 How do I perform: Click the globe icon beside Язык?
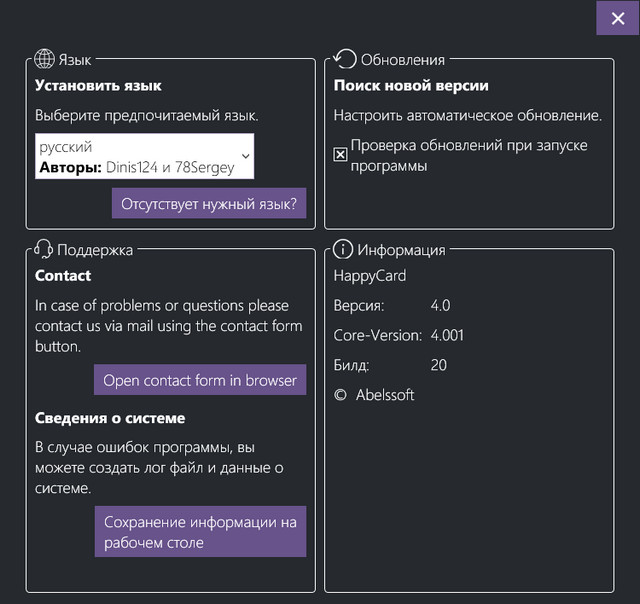pos(44,59)
